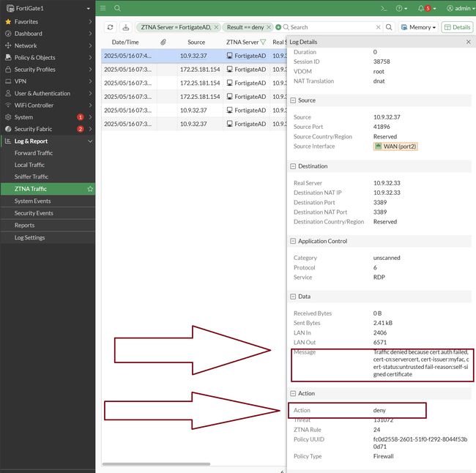Viewport: 476px width, 473px height.
Task: Click the Session ID value 38758
Action: click(382, 62)
